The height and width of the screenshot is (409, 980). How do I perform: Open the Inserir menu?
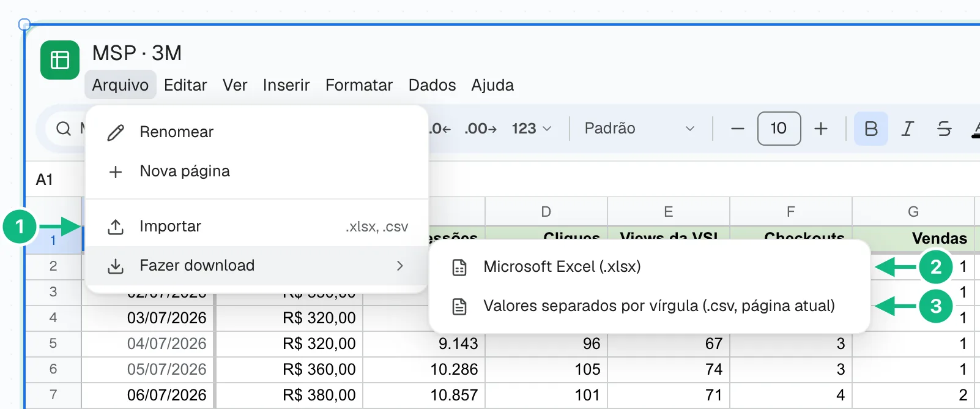point(286,85)
